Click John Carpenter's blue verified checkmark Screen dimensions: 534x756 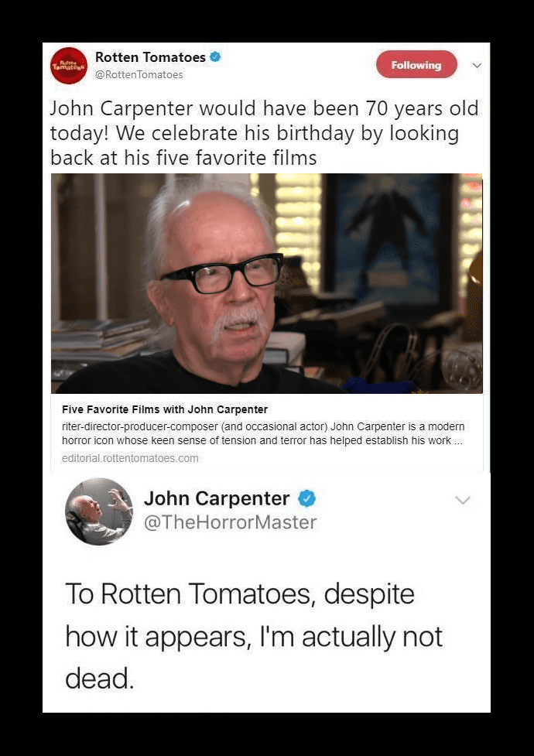coord(306,498)
